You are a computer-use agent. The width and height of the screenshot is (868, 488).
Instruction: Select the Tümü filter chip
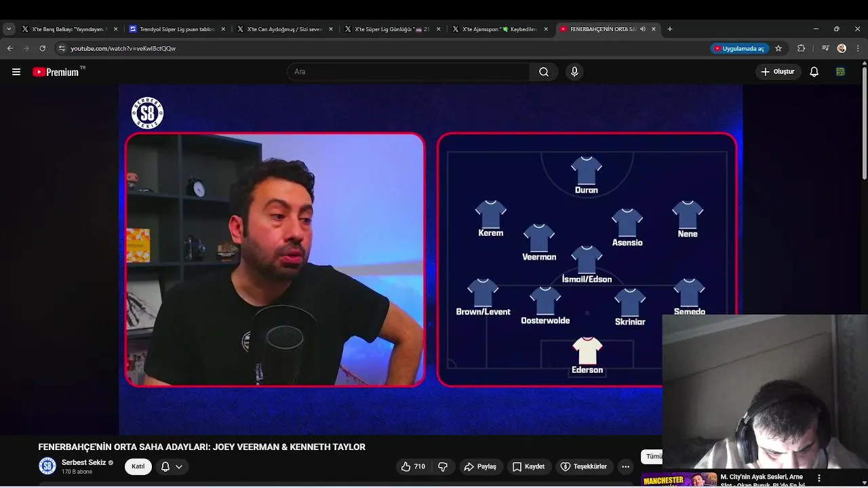coord(652,456)
